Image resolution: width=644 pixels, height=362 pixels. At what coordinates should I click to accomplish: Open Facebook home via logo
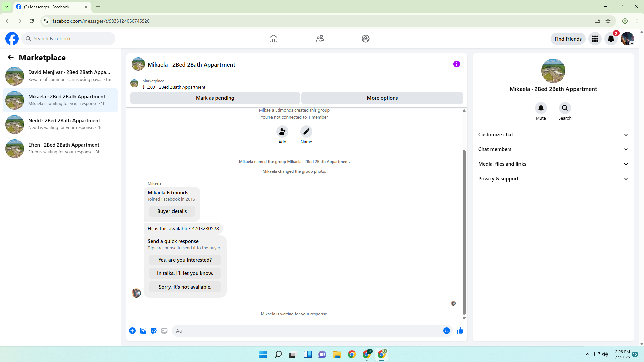click(x=12, y=39)
